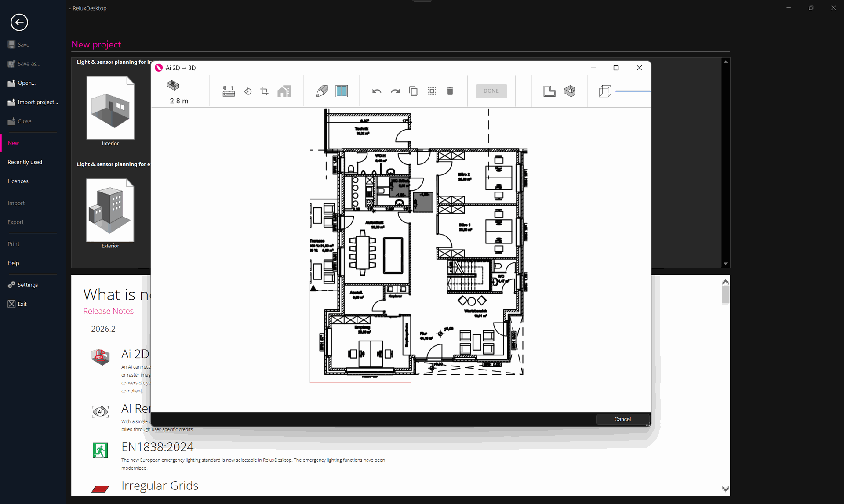Undo the last action
Image resolution: width=844 pixels, height=504 pixels.
point(377,91)
